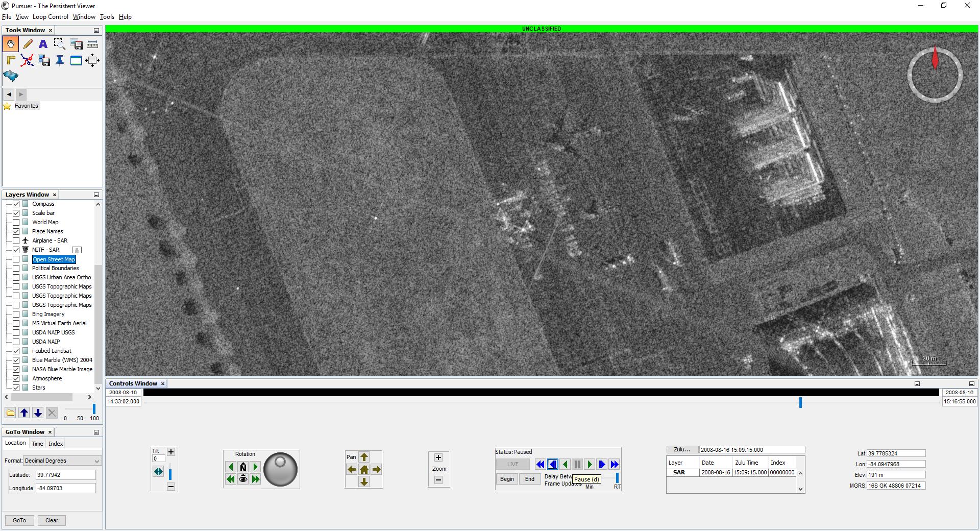This screenshot has height=531, width=980.
Task: Uncheck the Compass layer checkbox
Action: pos(16,204)
